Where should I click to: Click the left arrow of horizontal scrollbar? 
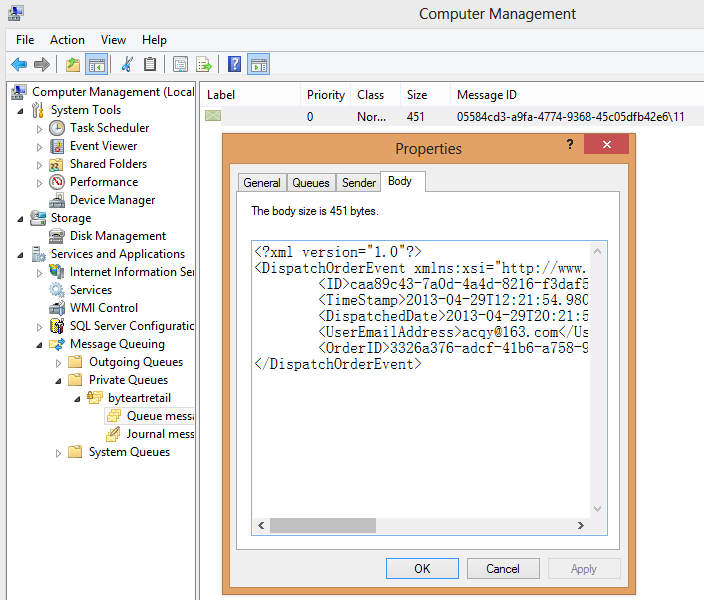pyautogui.click(x=261, y=525)
